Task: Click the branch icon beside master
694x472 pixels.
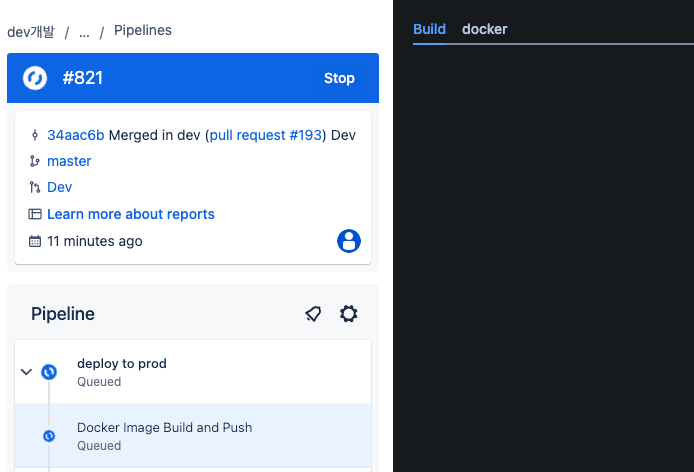Action: 35,161
